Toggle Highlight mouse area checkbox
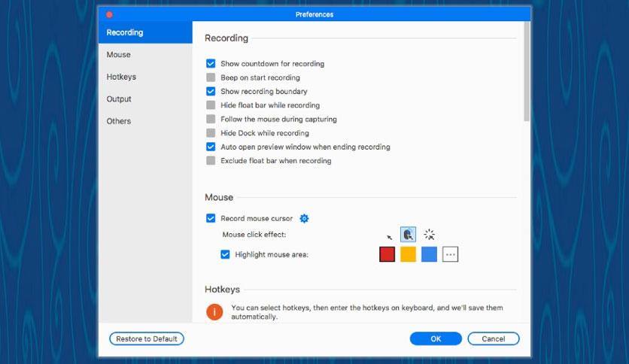The height and width of the screenshot is (364, 629). [225, 254]
